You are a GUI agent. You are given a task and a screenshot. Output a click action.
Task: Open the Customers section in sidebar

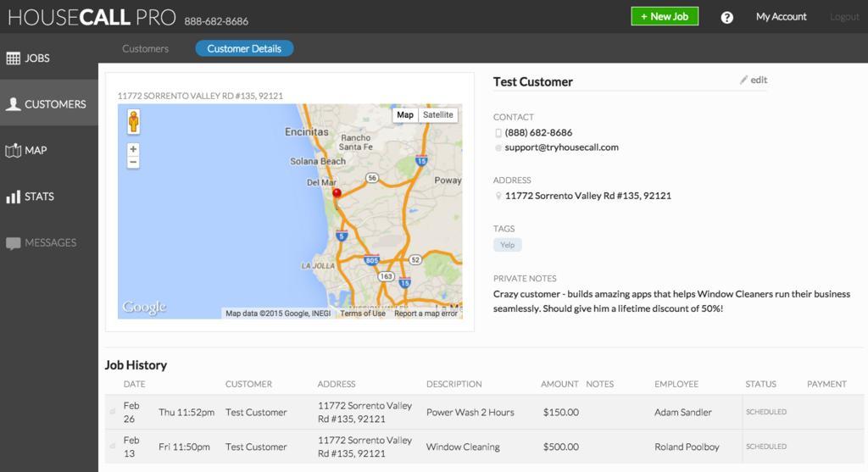[48, 103]
